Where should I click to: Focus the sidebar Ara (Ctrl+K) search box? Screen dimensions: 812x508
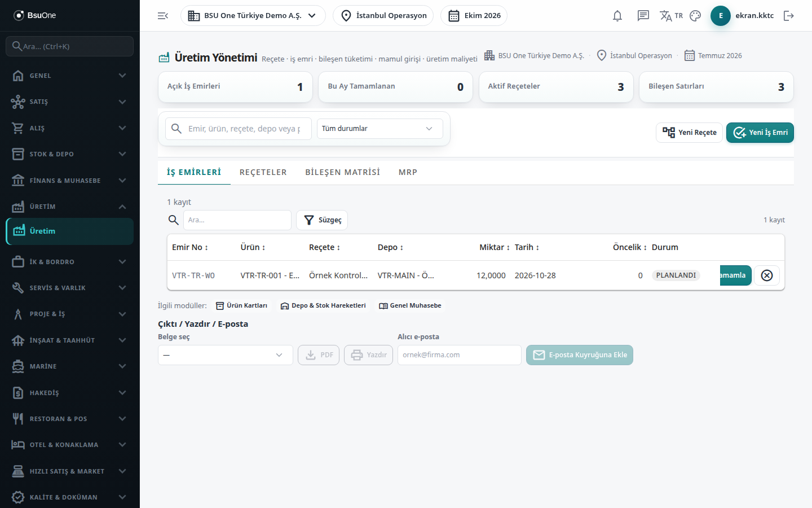70,46
